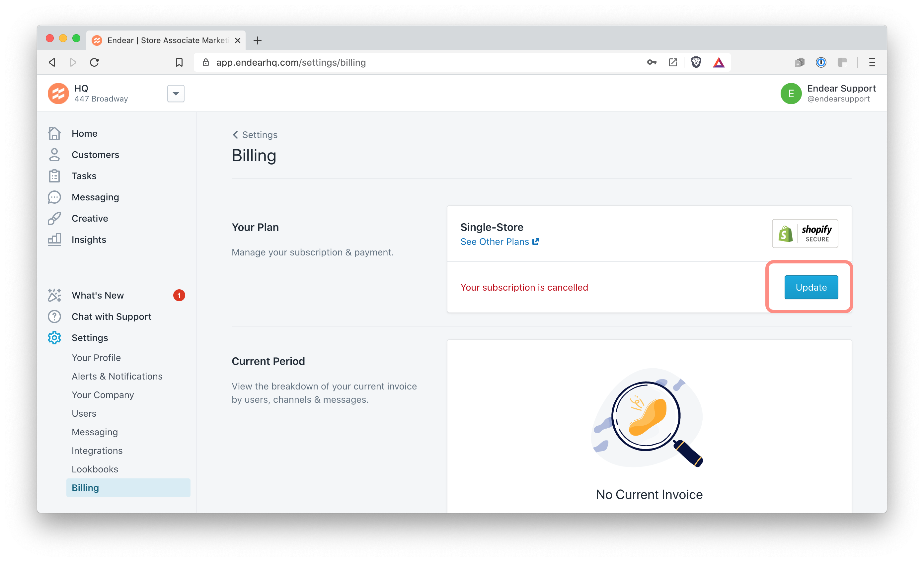The image size is (924, 562).
Task: Open the Chat with Support question icon
Action: 54,316
